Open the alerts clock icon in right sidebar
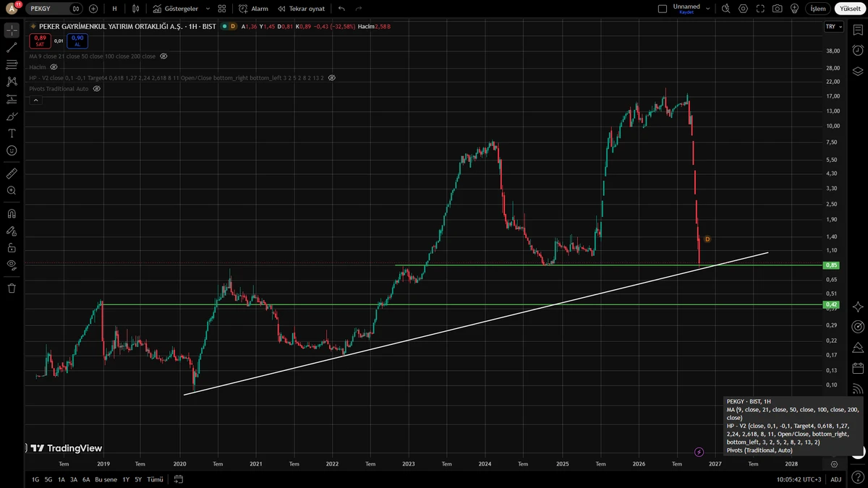The height and width of the screenshot is (488, 868). tap(858, 51)
